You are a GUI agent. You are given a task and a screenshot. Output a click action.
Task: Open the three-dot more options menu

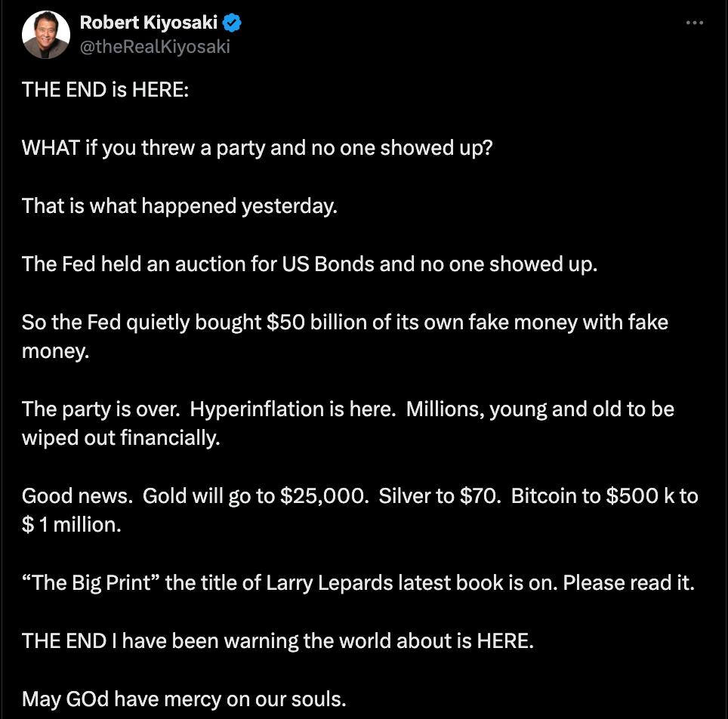pos(694,23)
